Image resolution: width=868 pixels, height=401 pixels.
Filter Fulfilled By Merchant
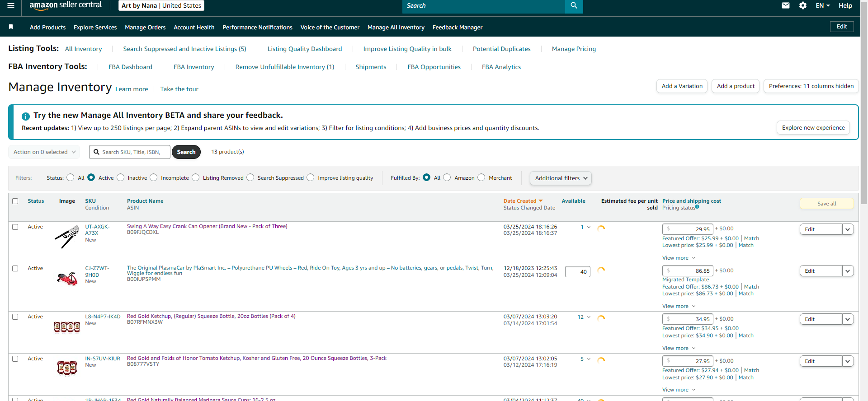tap(481, 177)
